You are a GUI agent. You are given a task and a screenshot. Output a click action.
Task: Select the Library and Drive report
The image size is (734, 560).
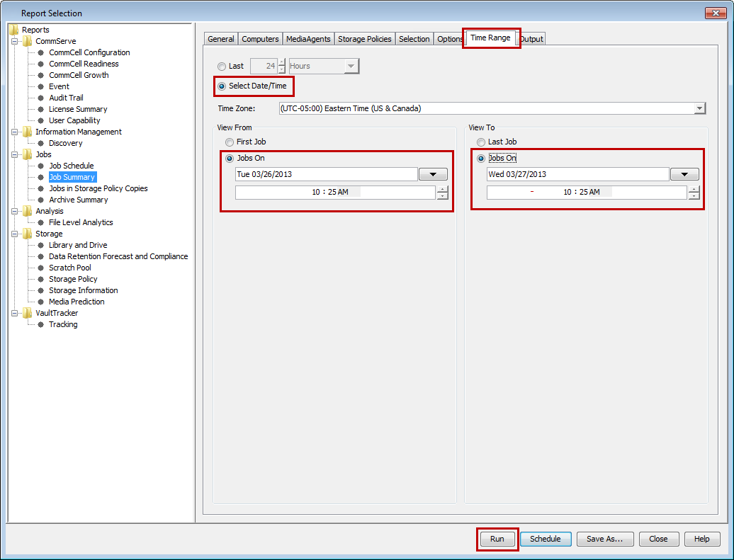(x=78, y=245)
